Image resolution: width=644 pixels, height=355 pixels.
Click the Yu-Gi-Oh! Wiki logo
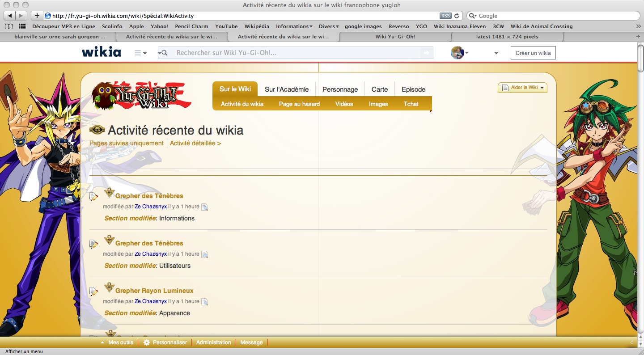pyautogui.click(x=141, y=95)
